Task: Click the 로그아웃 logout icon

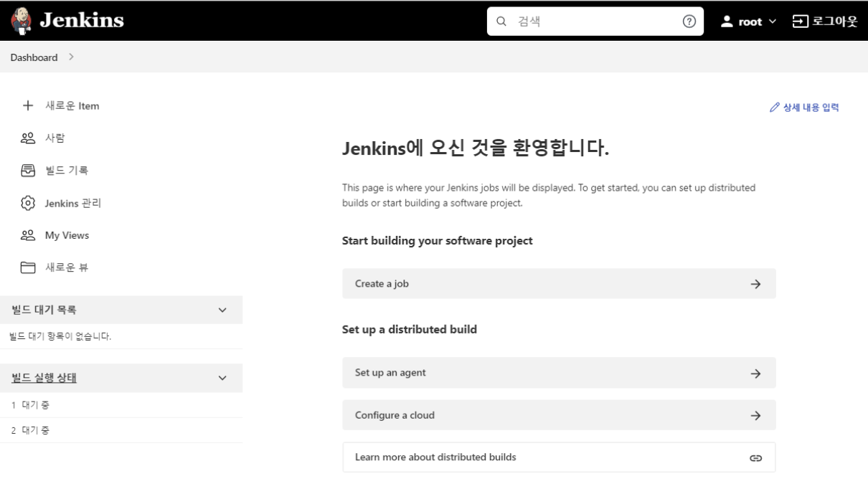Action: tap(800, 22)
